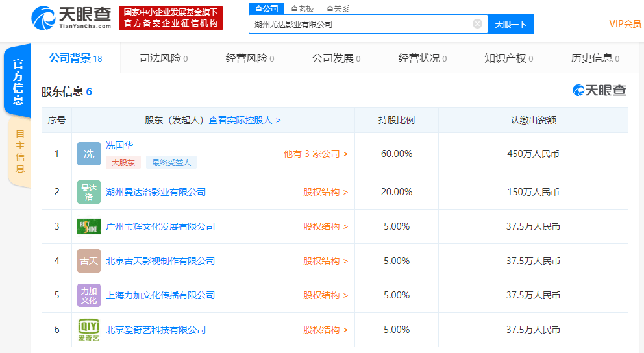Select the 自主信息 side tab
This screenshot has height=353, width=644.
(x=19, y=151)
